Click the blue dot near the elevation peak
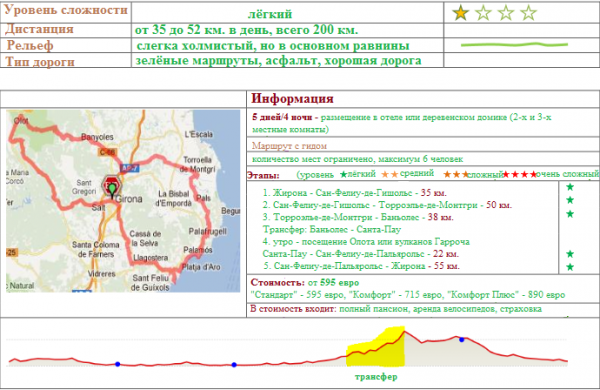The image size is (600, 390). pyautogui.click(x=462, y=339)
